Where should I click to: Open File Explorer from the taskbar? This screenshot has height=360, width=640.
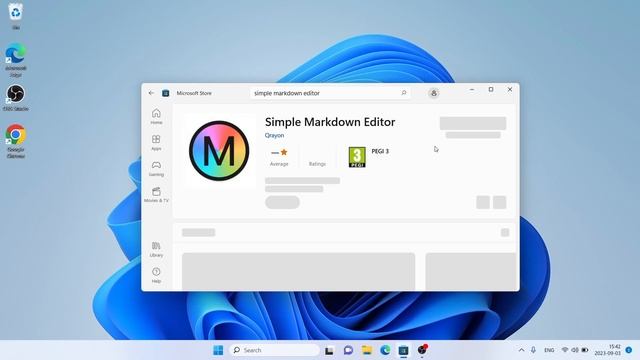point(367,350)
